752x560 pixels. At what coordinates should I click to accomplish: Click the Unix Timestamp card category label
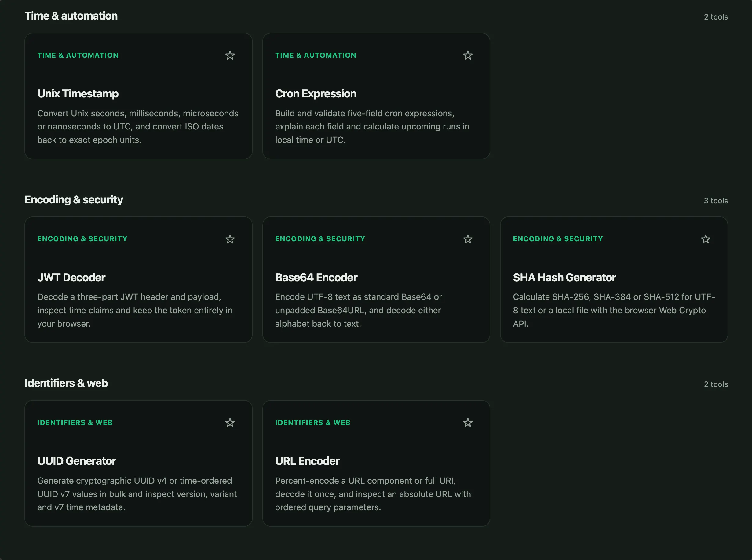tap(78, 55)
